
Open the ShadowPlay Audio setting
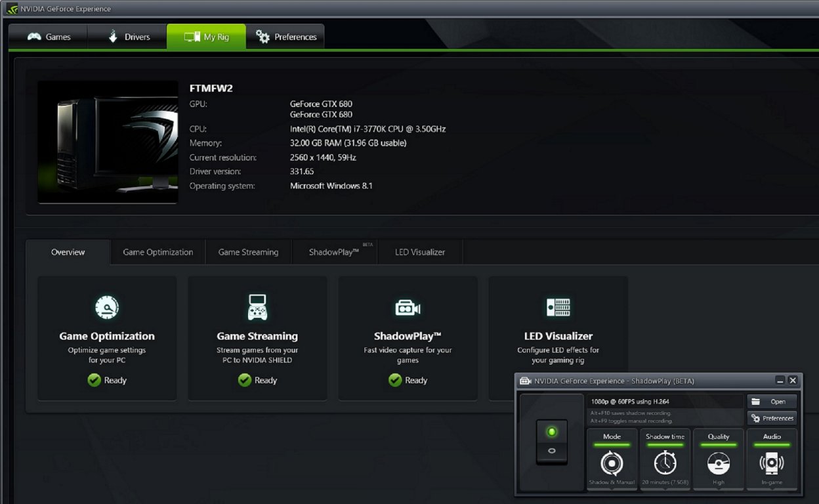(x=772, y=459)
